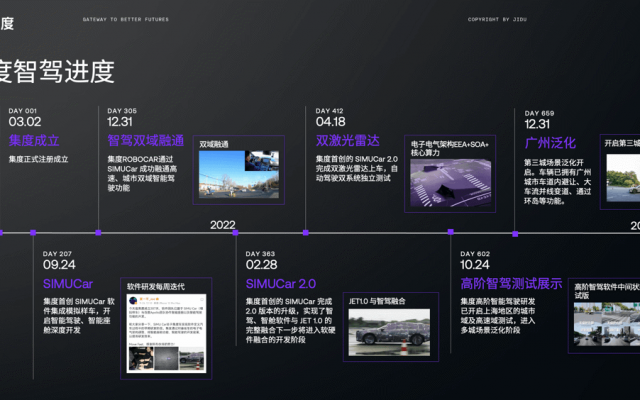Click the 智驾进度 slide title
The height and width of the screenshot is (400, 640).
(57, 71)
